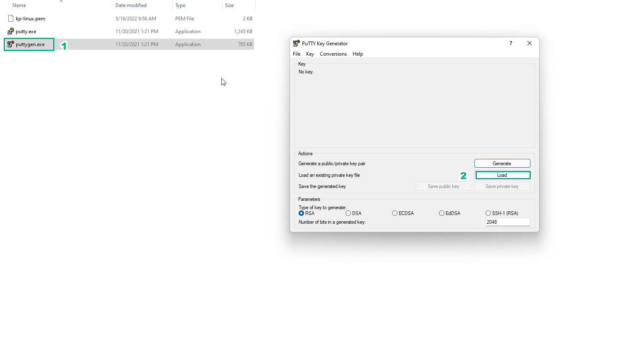Click 'Generate a public/private key pair' label
Image resolution: width=633 pixels, height=364 pixels.
point(332,164)
